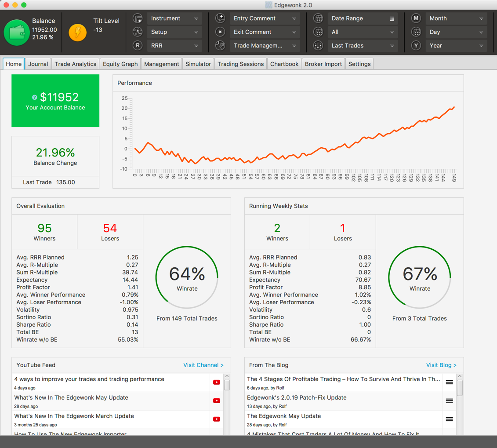Click the YouTube Feed scrollbar
Image resolution: width=497 pixels, height=448 pixels.
(x=227, y=385)
